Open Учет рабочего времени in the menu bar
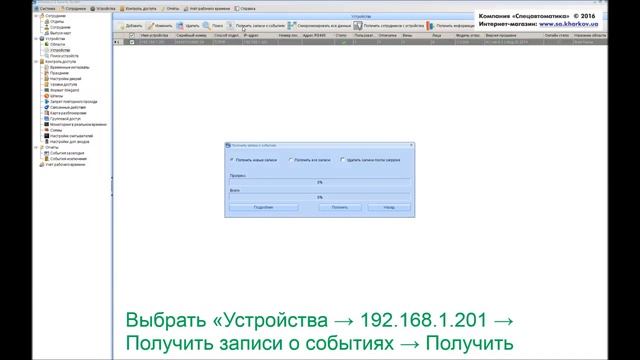This screenshot has width=640, height=360. pos(207,9)
